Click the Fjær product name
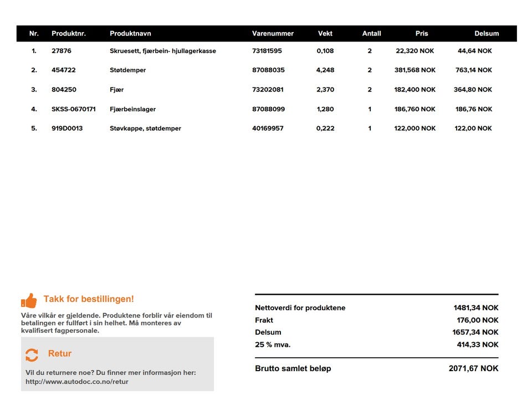Viewport: 532px width, 411px height. [x=117, y=90]
